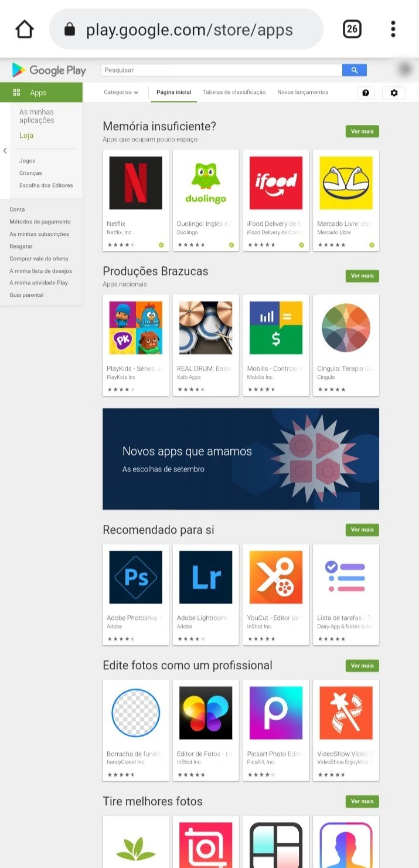The image size is (419, 868).
Task: Open the browser three-dot menu
Action: (x=393, y=29)
